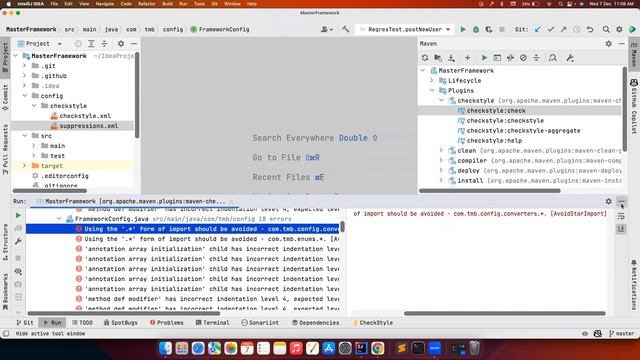Click locate file icon in Project panel

pyautogui.click(x=78, y=44)
